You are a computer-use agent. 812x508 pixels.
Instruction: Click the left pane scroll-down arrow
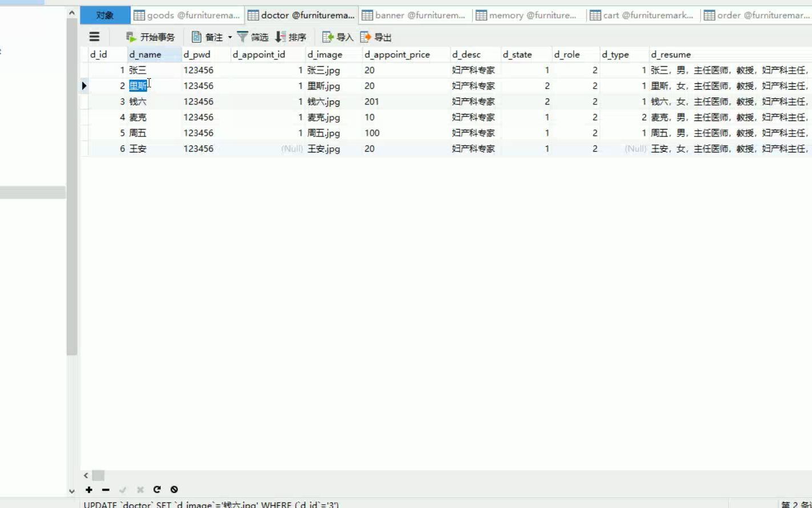pos(72,490)
